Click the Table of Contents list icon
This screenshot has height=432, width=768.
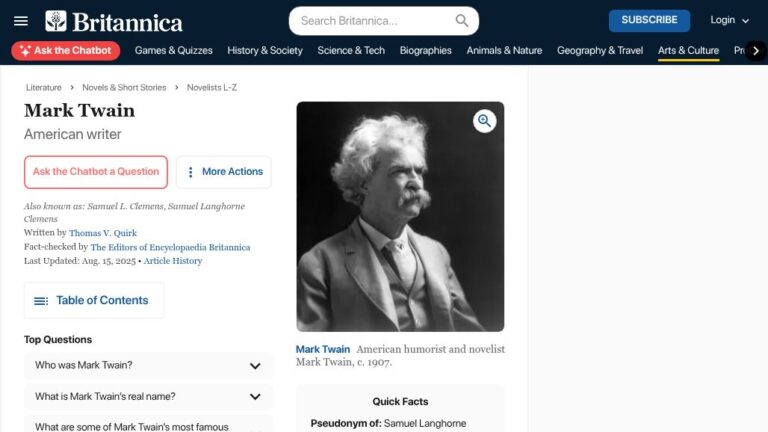41,301
